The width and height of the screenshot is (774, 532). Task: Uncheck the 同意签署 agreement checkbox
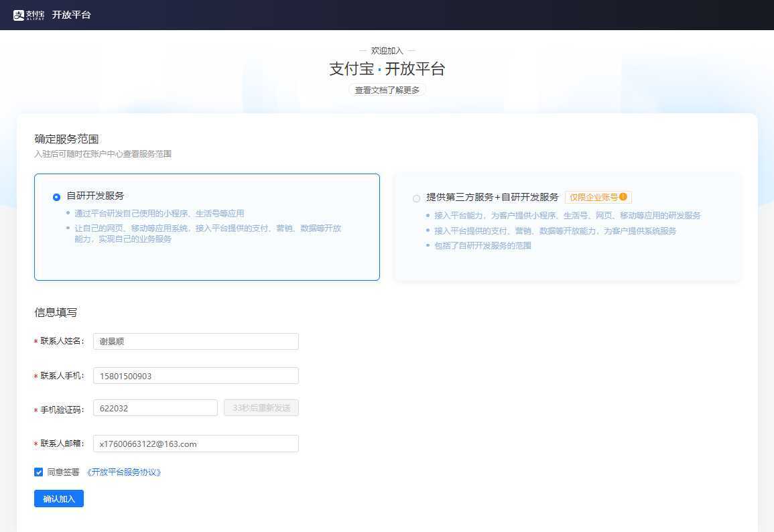point(38,472)
